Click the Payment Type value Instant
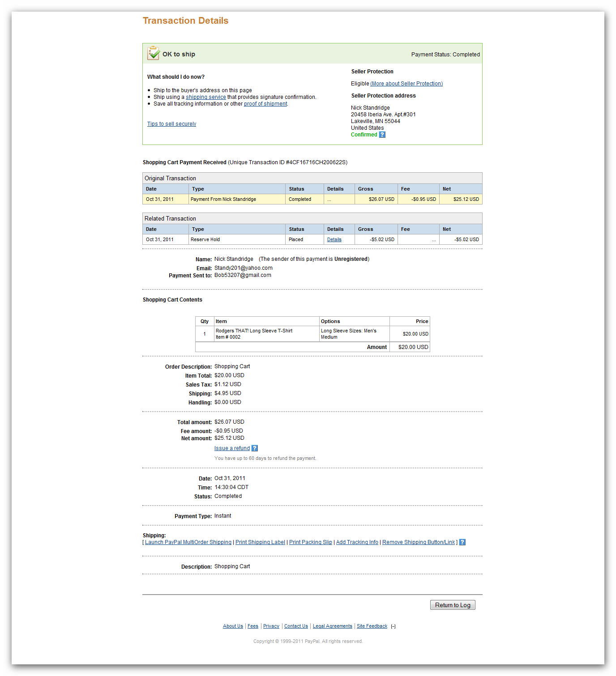 tap(223, 516)
